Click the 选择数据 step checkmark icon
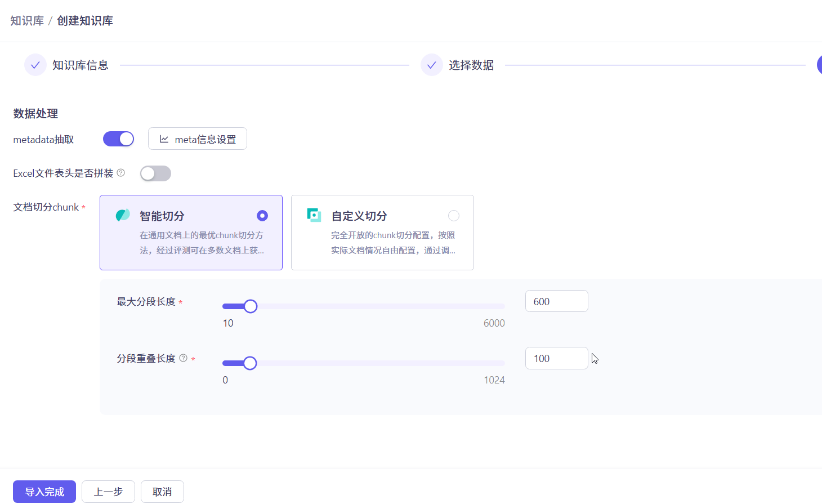 [431, 65]
